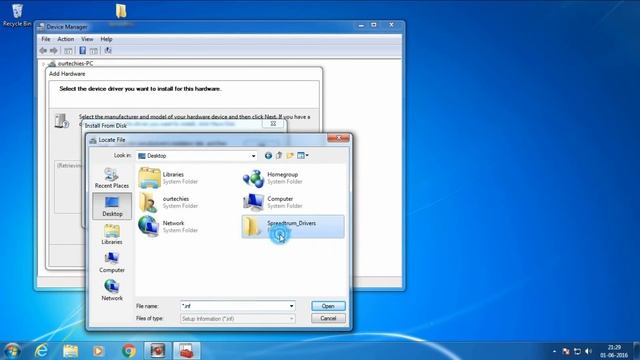Go to Recent Places in the sidebar
The height and width of the screenshot is (360, 640).
tap(111, 178)
